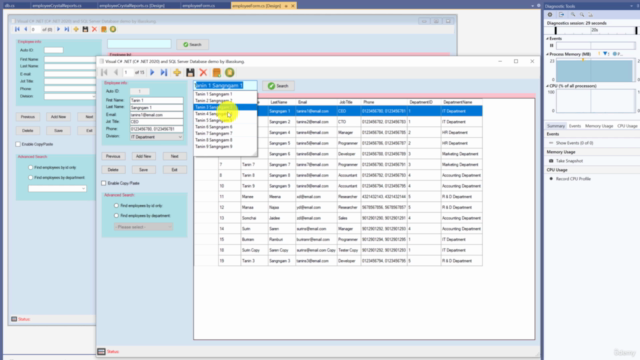Reset view icon in Diagnostic Tools toolbar
The height and width of the screenshot is (360, 640).
591,15
